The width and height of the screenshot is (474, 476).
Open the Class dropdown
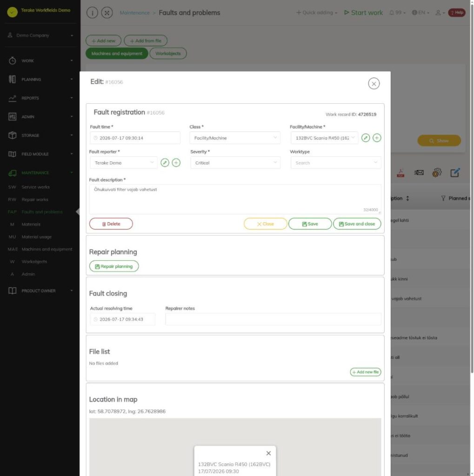point(235,138)
